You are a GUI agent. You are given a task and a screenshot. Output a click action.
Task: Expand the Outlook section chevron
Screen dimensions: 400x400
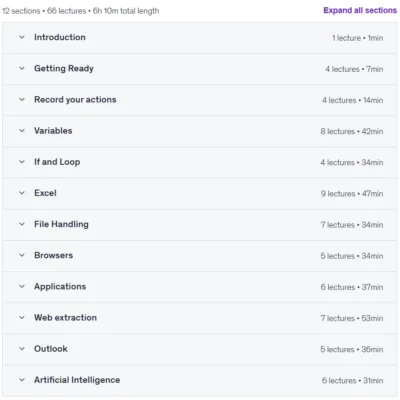click(x=22, y=349)
